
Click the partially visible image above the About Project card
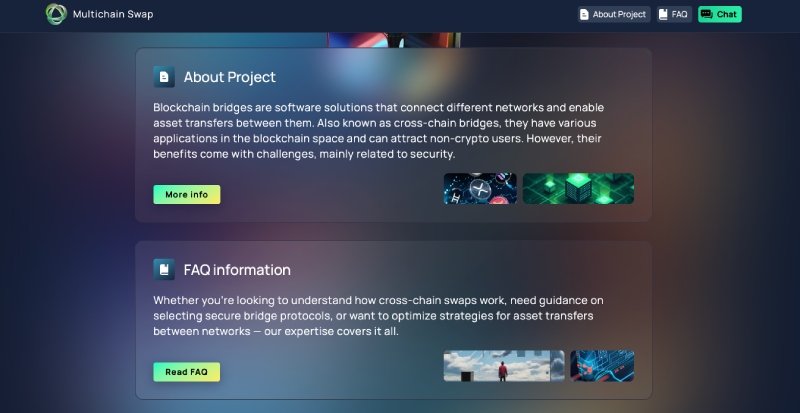[x=394, y=40]
